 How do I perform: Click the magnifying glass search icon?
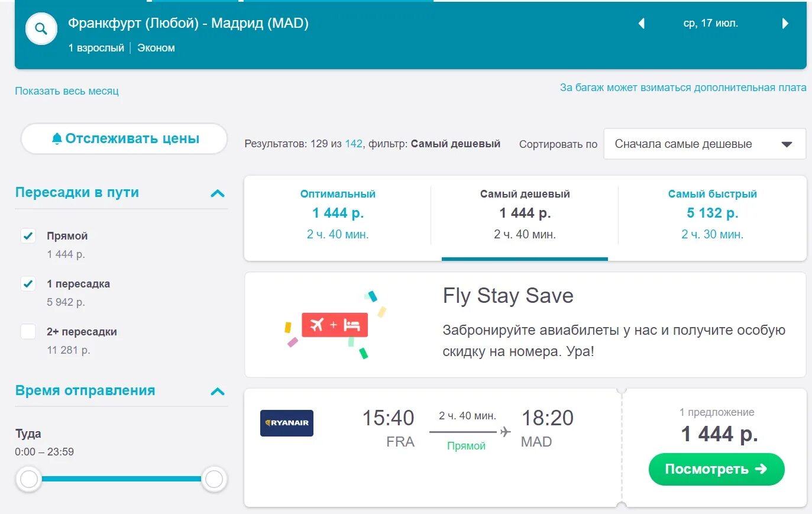[41, 28]
